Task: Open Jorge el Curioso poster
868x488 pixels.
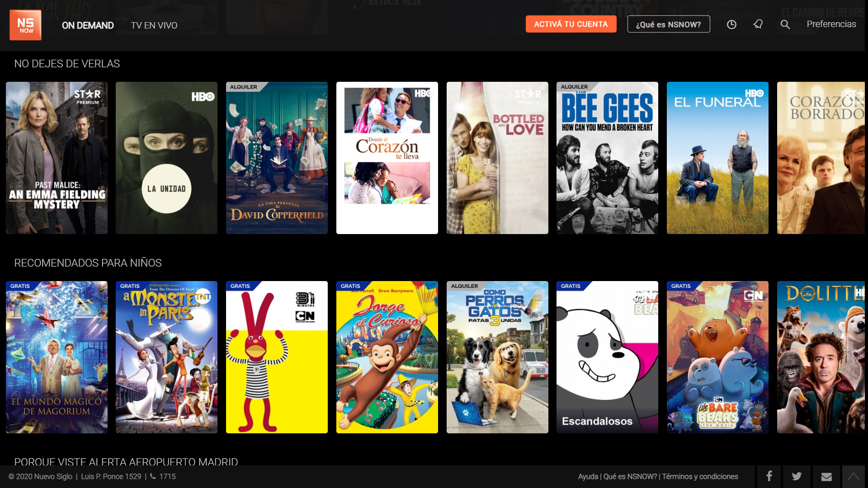Action: (387, 357)
